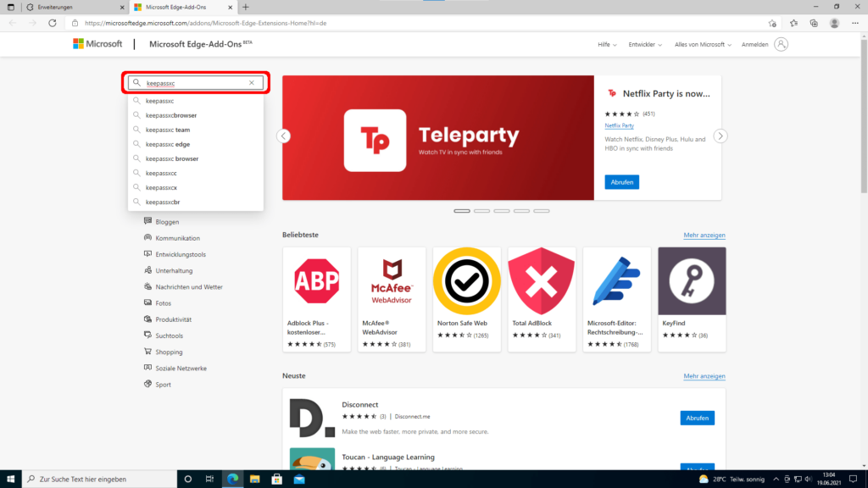868x488 pixels.
Task: Open Edge settings and more menu
Action: [855, 23]
